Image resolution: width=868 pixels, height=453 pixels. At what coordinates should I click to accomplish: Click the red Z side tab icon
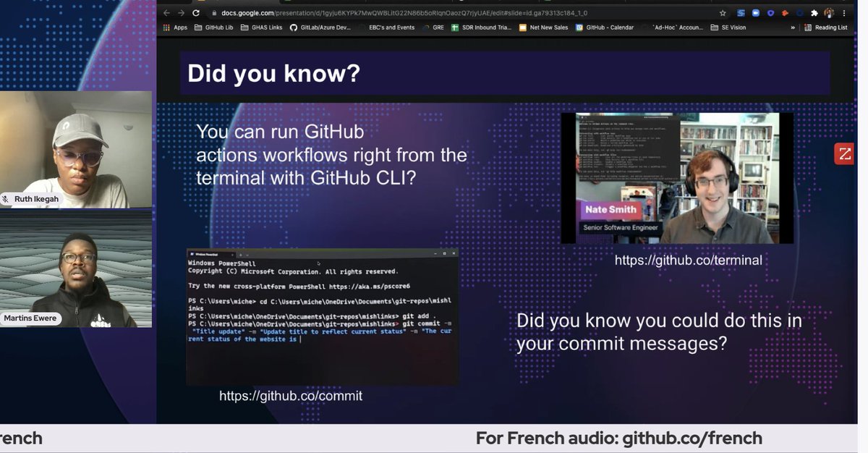click(844, 153)
